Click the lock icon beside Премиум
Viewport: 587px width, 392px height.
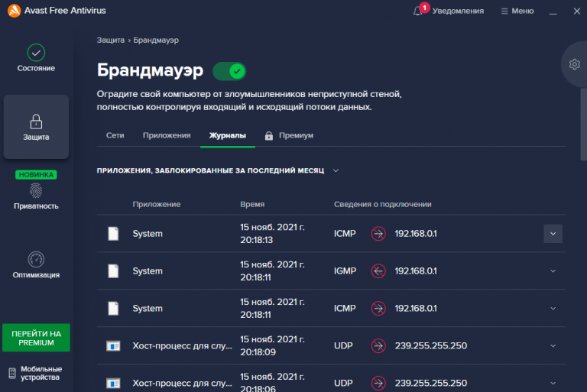coord(269,135)
